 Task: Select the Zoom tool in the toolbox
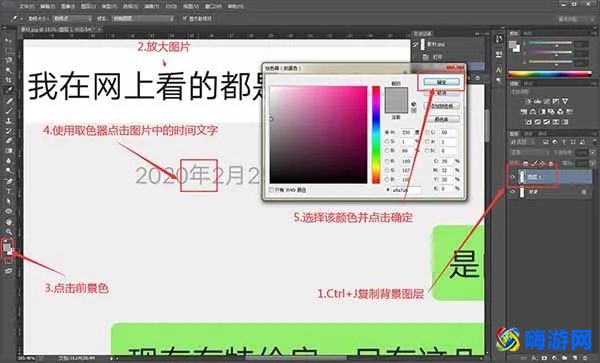8,231
